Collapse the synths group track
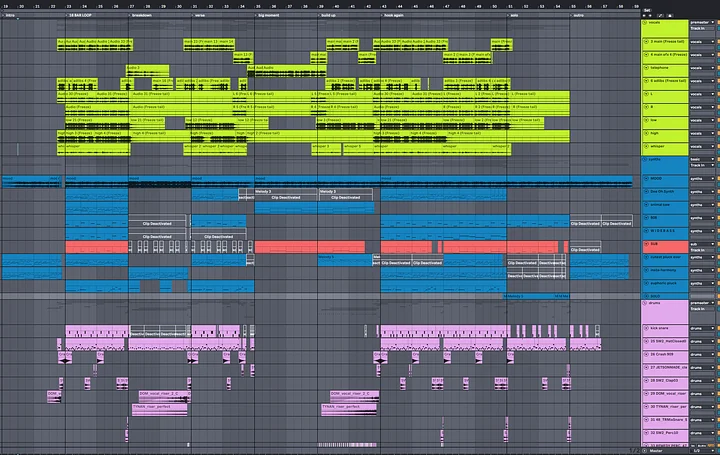 point(645,159)
